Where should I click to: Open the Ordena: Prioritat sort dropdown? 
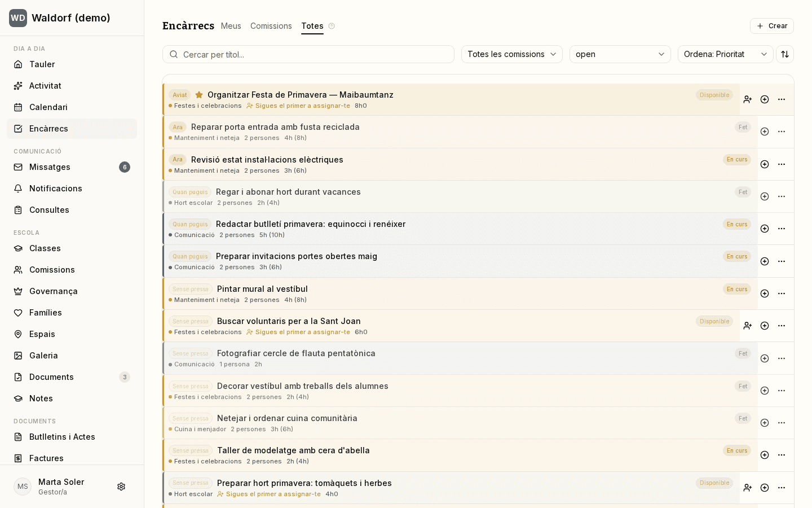tap(725, 54)
